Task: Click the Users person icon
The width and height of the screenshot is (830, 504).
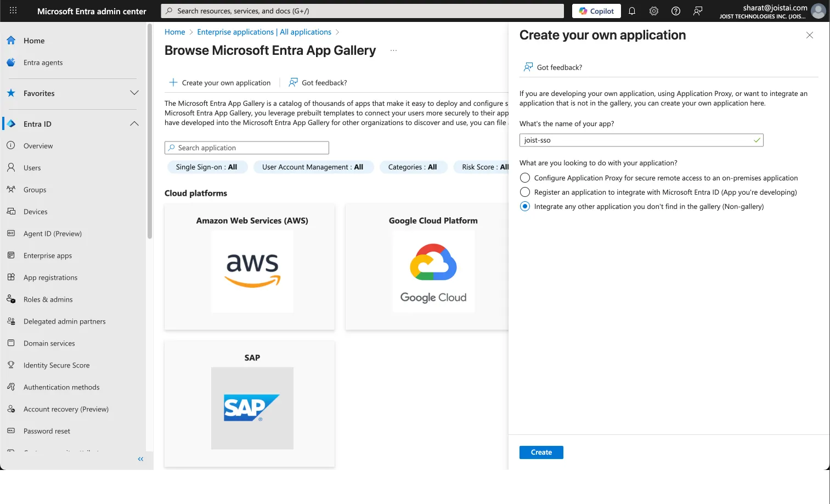Action: pos(11,167)
